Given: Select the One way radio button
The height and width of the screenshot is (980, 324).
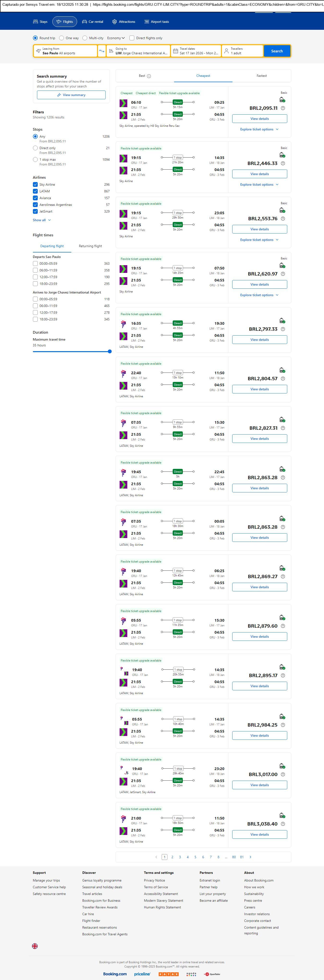Looking at the screenshot, I should [61, 38].
